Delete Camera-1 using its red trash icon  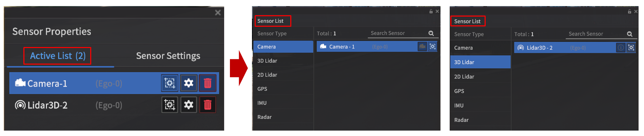[x=208, y=83]
